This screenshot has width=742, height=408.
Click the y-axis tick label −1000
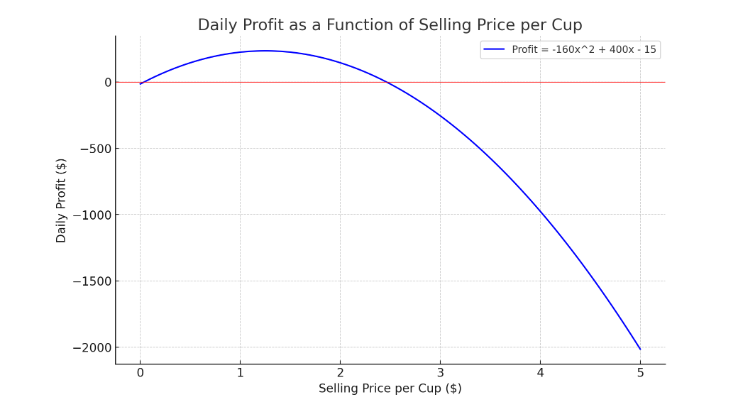click(91, 215)
